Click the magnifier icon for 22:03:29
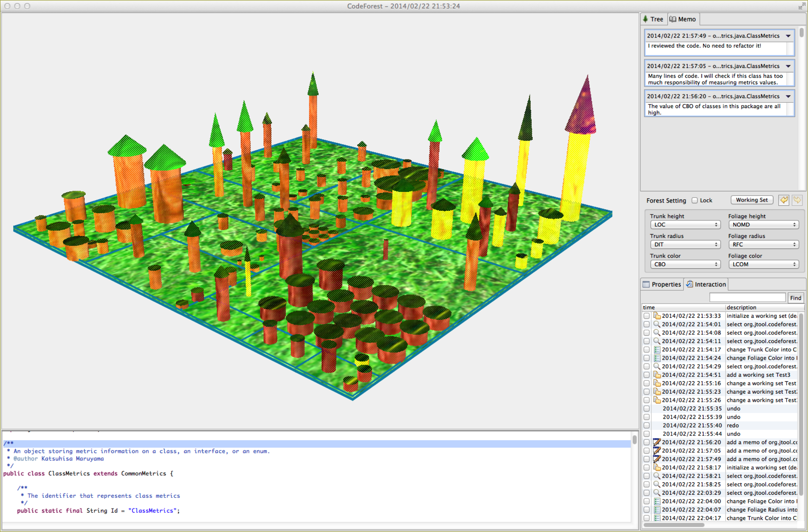Viewport: 808px width, 532px height. click(x=657, y=493)
